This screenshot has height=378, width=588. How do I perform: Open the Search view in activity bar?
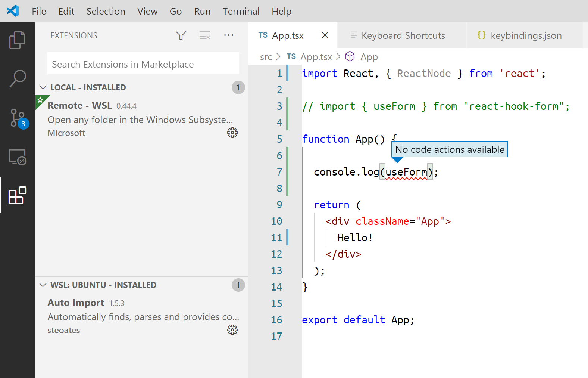(17, 79)
